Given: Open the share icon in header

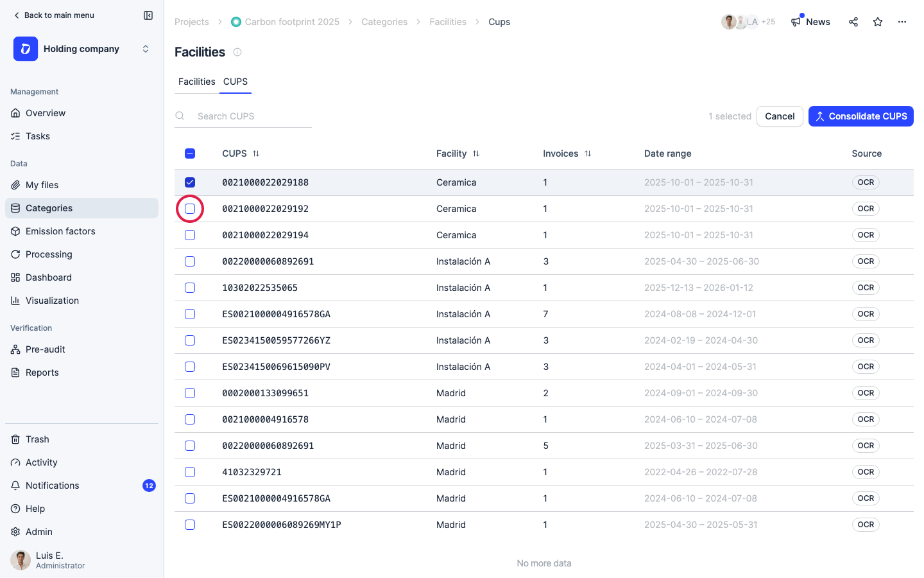Looking at the screenshot, I should 853,22.
